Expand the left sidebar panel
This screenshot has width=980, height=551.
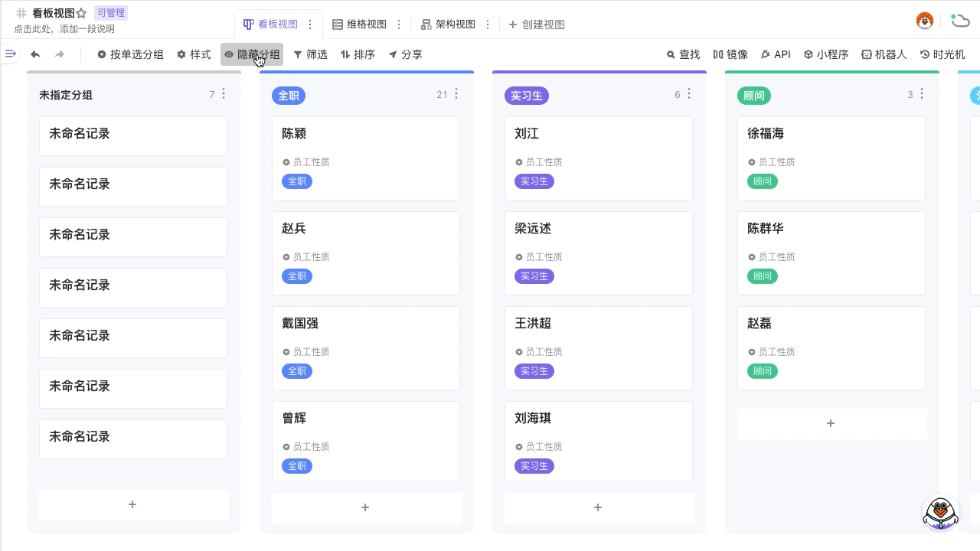(x=11, y=54)
